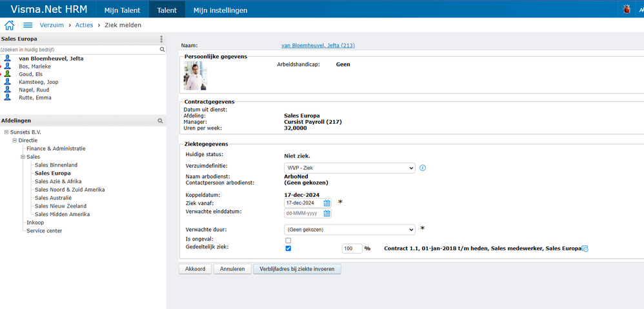Select person icon for Bos, Marieke
This screenshot has width=644, height=309.
7,66
